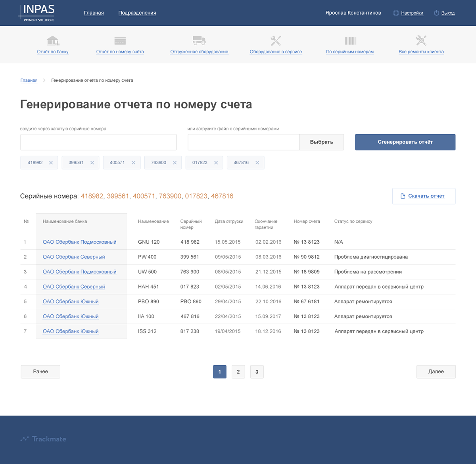
Task: Click the barcode icon
Action: coord(351,40)
